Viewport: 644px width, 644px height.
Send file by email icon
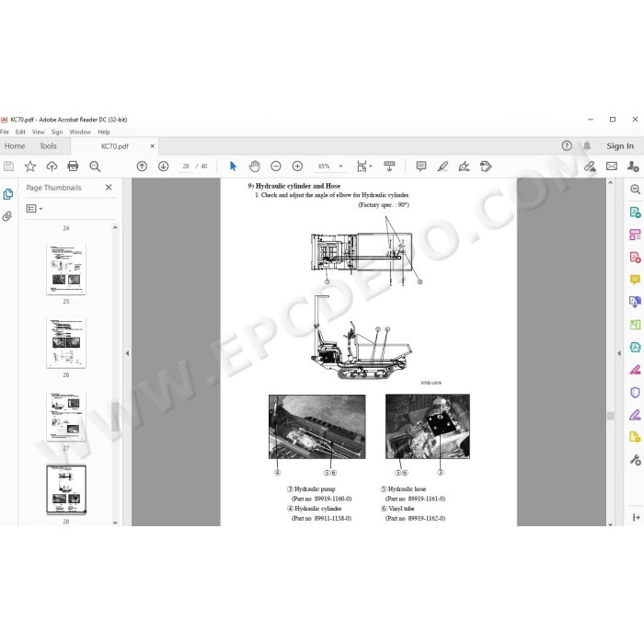pyautogui.click(x=612, y=167)
